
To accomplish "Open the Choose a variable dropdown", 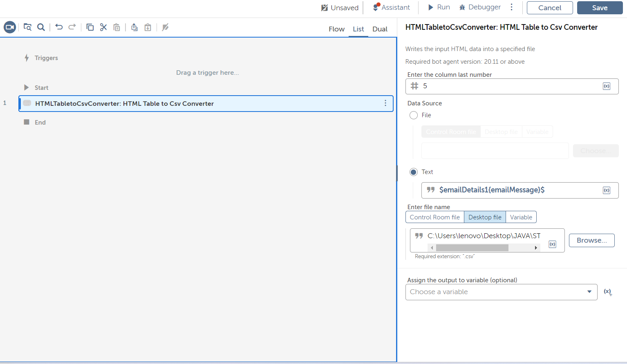I will click(501, 292).
